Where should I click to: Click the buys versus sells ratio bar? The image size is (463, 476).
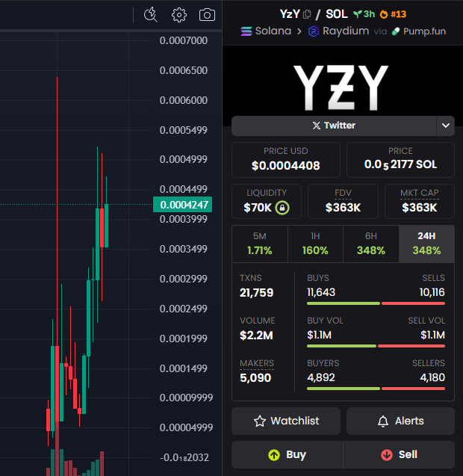tap(376, 303)
